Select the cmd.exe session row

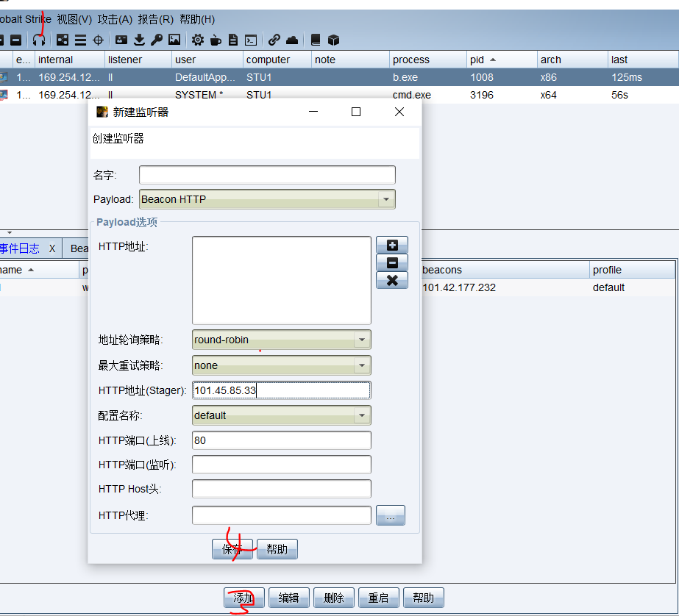(340, 95)
